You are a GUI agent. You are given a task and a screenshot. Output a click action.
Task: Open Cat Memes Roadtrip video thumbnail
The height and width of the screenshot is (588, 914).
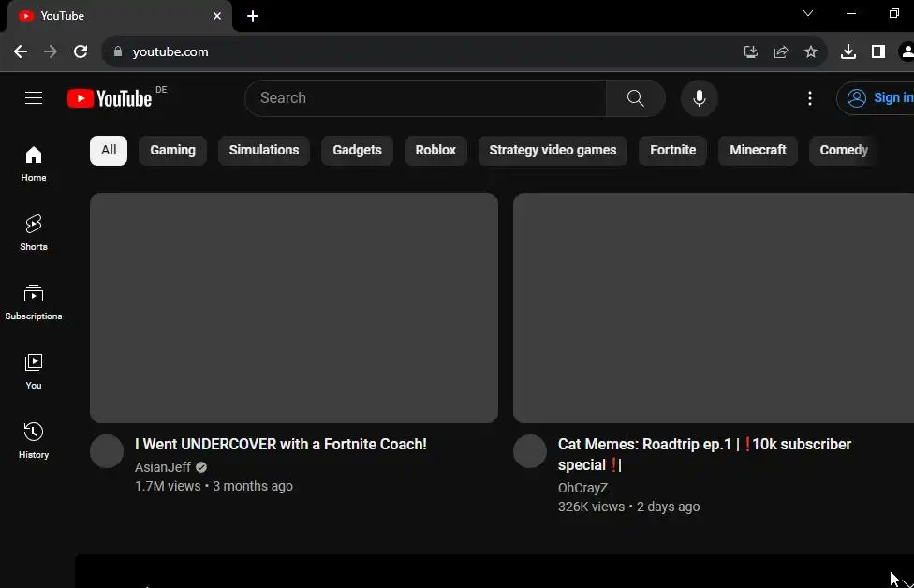[x=714, y=308]
